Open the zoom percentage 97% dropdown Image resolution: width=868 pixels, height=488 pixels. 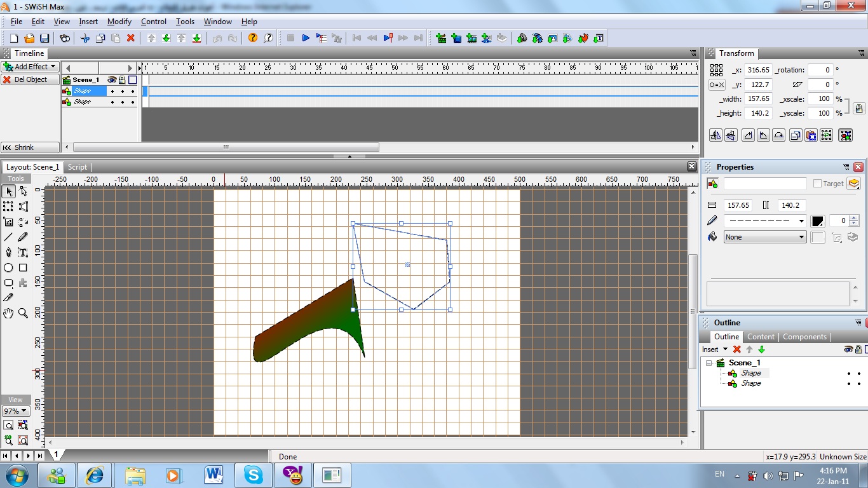pos(16,411)
